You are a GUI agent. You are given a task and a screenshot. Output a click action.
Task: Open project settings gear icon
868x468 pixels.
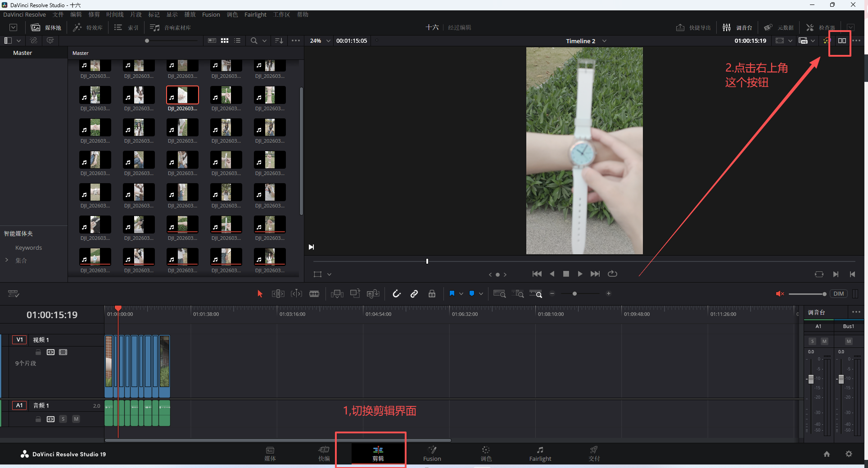pos(849,454)
